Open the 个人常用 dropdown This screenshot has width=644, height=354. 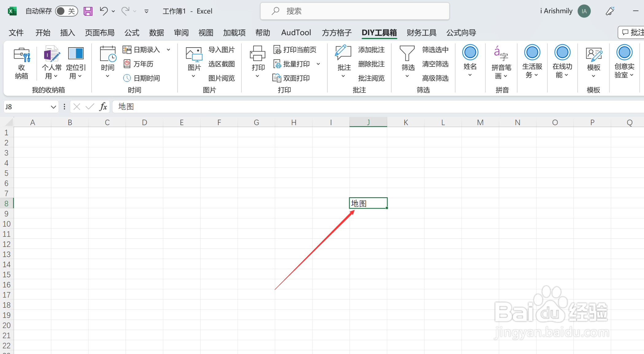point(52,63)
